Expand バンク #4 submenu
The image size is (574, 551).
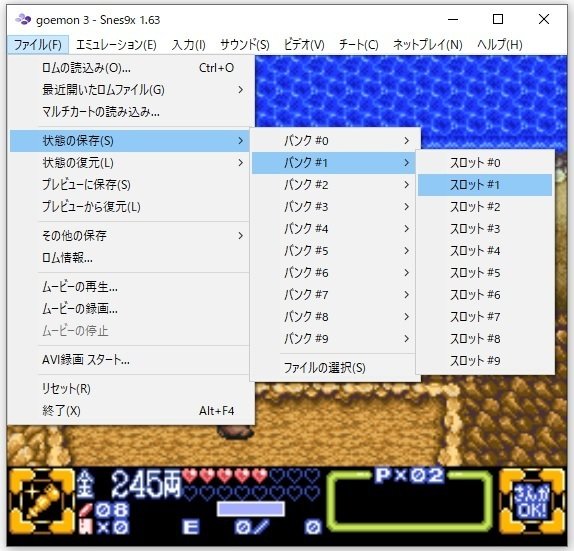(x=333, y=228)
